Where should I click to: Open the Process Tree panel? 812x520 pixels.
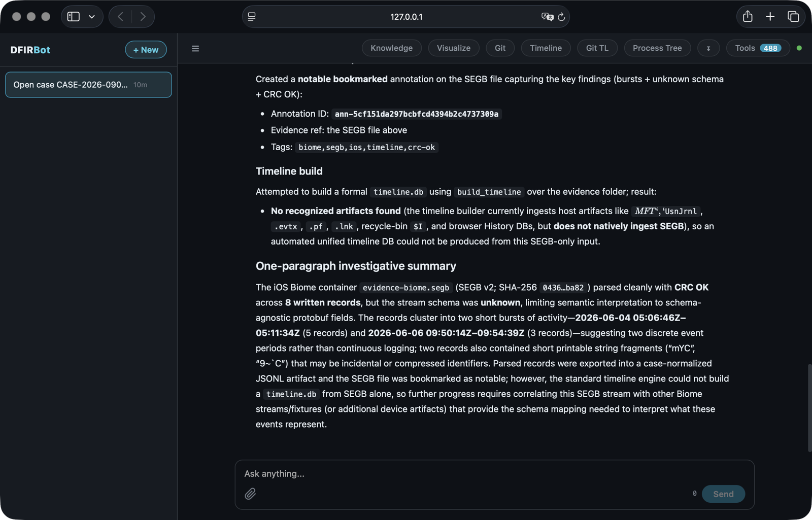coord(657,48)
